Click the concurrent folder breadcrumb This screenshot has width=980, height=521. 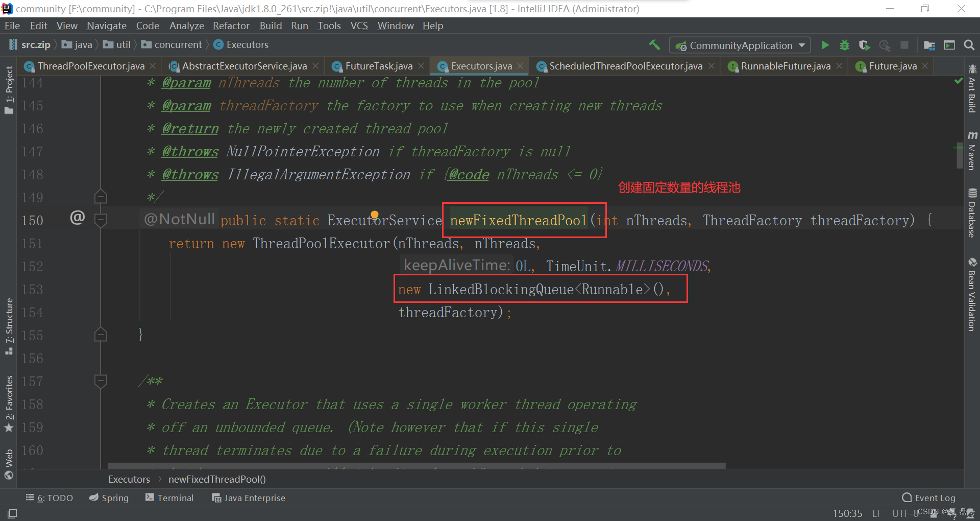(172, 45)
